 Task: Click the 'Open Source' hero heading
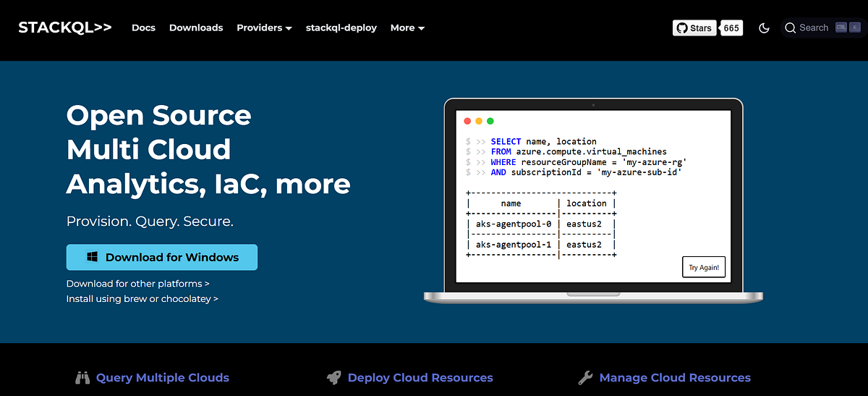tap(159, 115)
